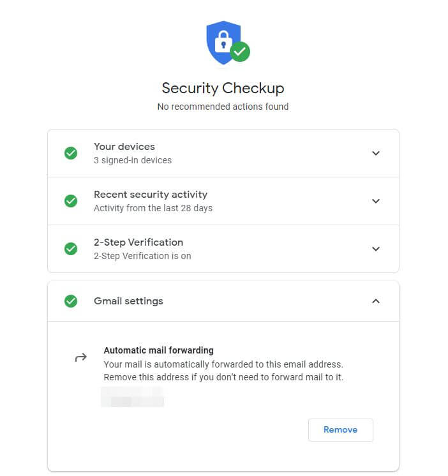Expand the Recent security activity chevron
The height and width of the screenshot is (476, 448).
click(x=376, y=201)
